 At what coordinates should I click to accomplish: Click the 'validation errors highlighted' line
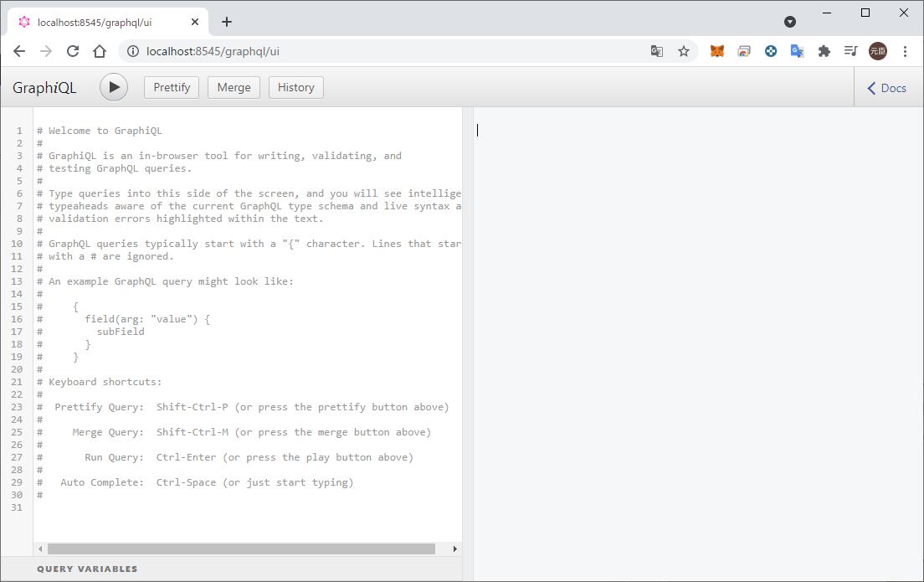180,219
